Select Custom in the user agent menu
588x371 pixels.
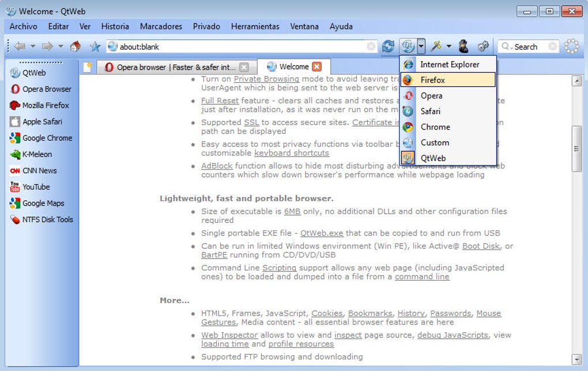pyautogui.click(x=448, y=142)
